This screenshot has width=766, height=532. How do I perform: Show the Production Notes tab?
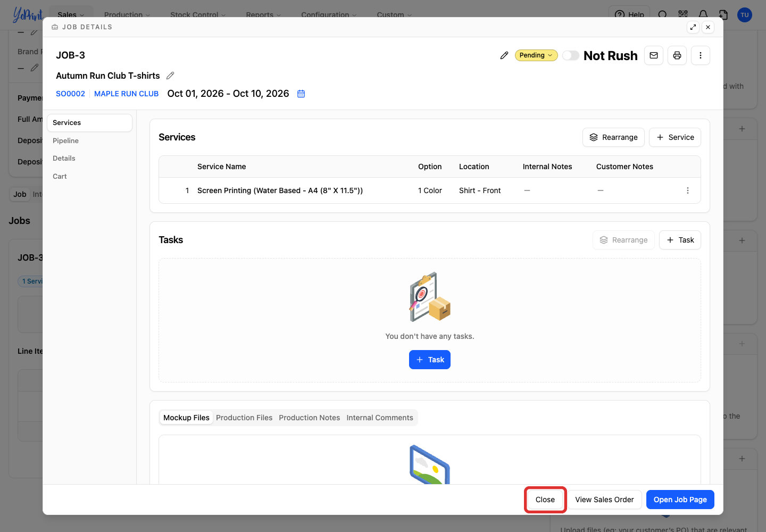tap(310, 418)
